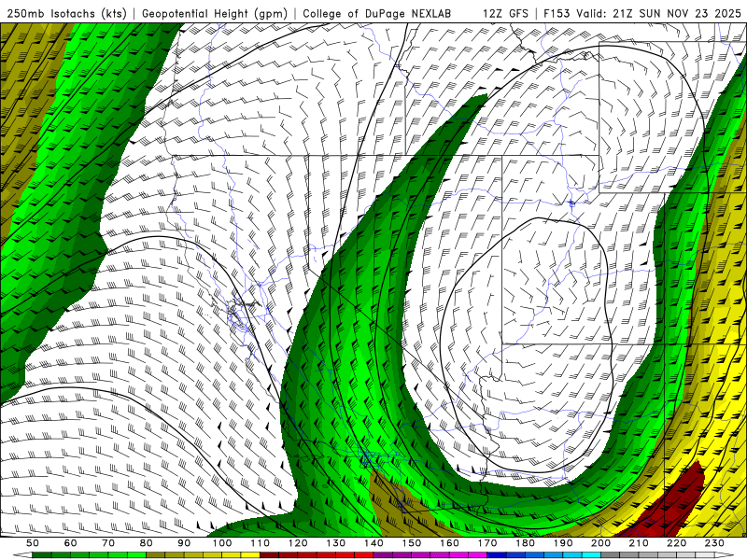Click the '200' color scale label
Screen dimensions: 747x560
(600, 543)
